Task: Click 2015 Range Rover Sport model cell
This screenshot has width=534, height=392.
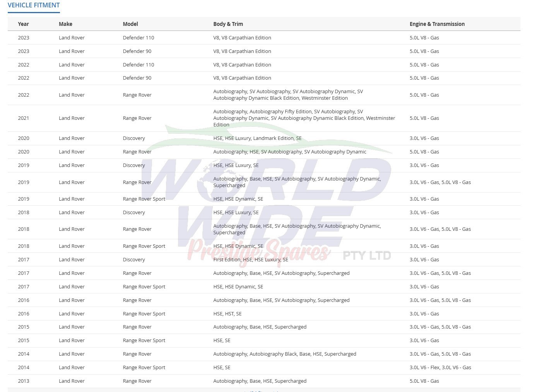Action: click(144, 341)
